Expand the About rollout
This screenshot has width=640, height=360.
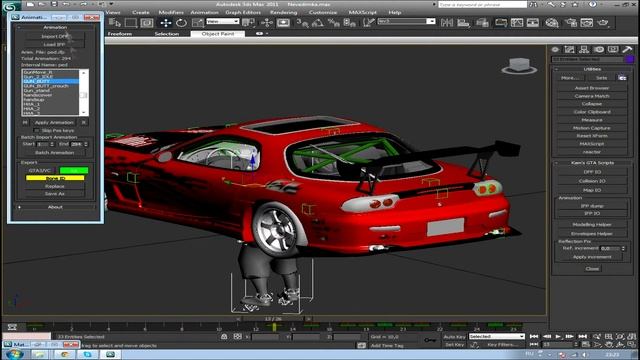[x=55, y=207]
